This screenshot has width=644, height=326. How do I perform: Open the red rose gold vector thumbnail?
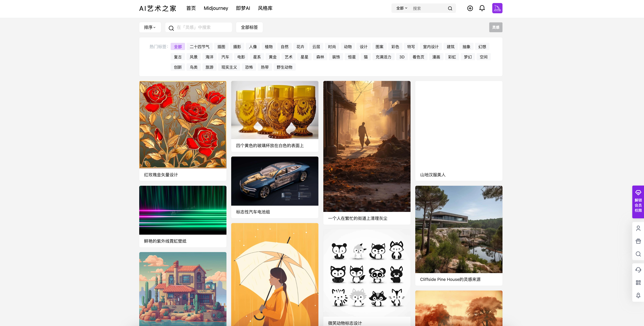183,125
